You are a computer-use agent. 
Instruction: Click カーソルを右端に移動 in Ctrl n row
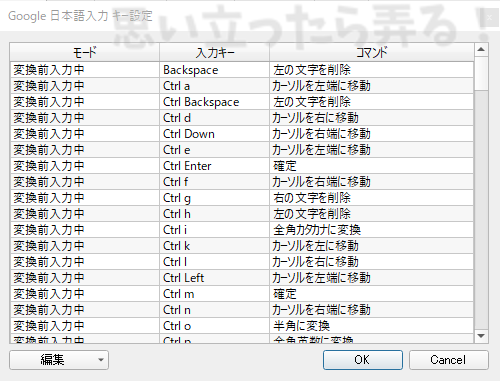pos(372,310)
